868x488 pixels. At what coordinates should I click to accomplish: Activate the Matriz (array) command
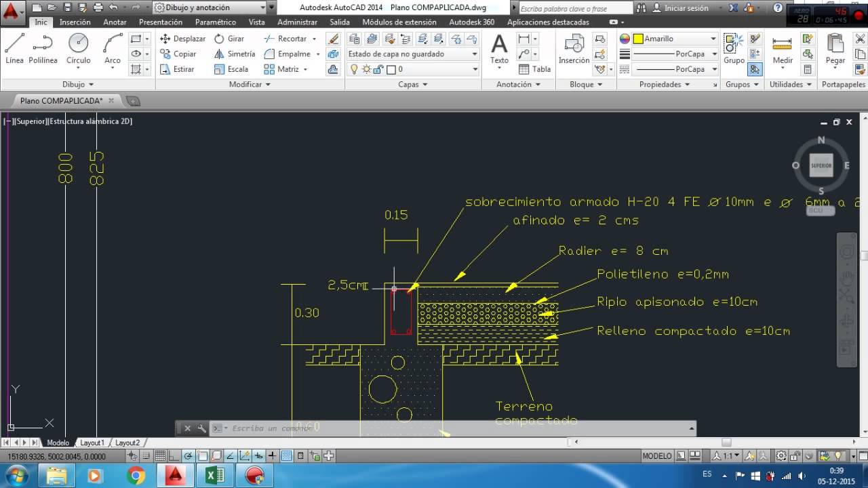281,69
